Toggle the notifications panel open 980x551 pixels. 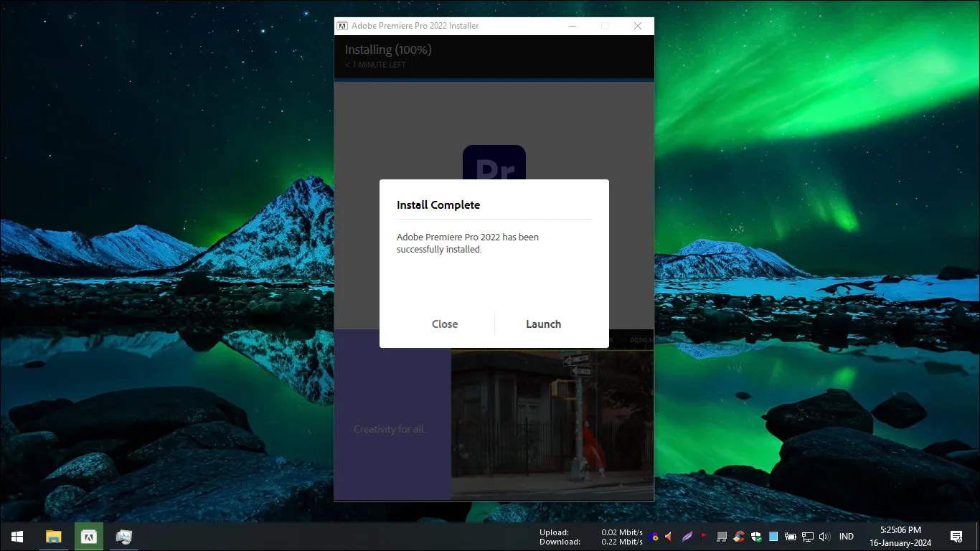coord(958,536)
